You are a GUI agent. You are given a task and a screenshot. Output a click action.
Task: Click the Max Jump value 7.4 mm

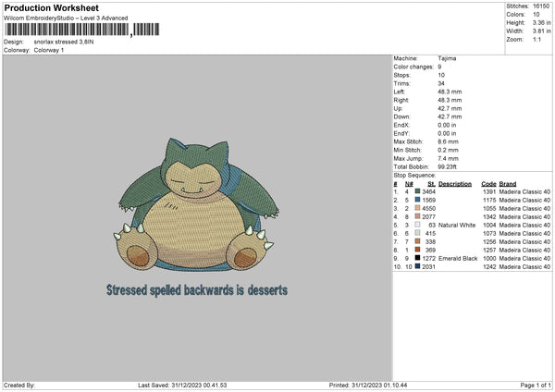pyautogui.click(x=448, y=158)
